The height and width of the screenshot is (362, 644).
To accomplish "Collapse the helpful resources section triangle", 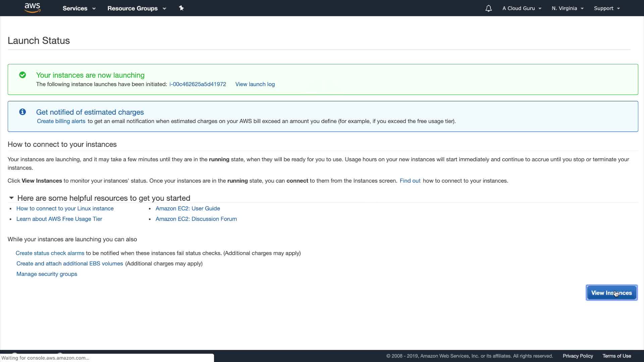I will (11, 198).
